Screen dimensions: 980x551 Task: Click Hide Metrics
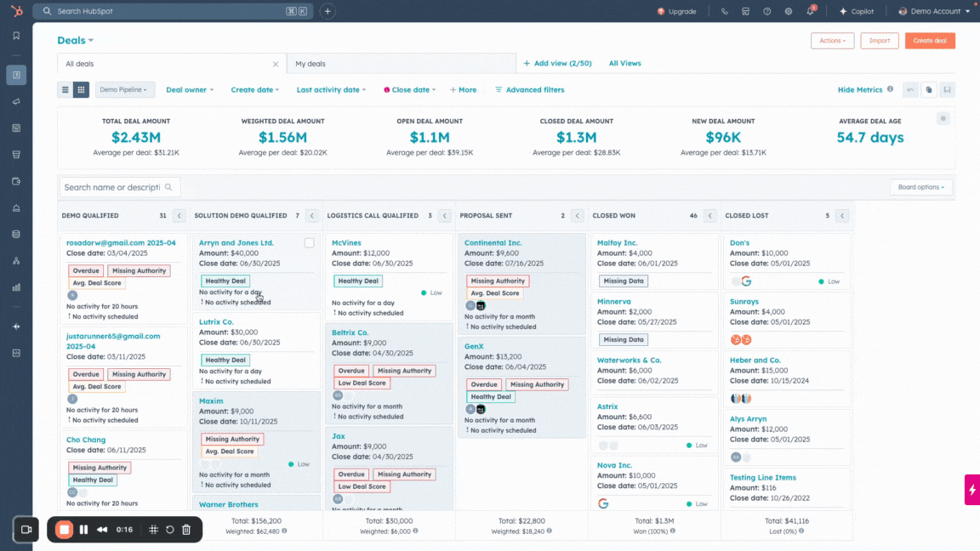pyautogui.click(x=860, y=90)
